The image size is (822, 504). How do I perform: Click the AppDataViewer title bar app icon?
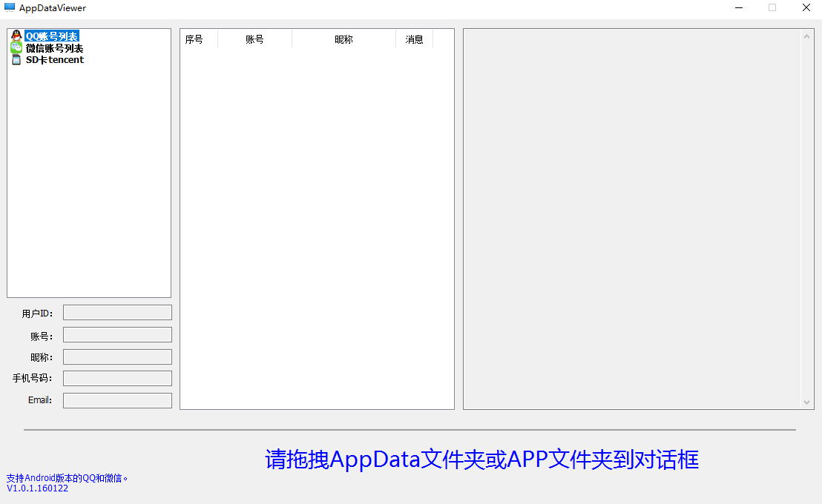click(10, 8)
